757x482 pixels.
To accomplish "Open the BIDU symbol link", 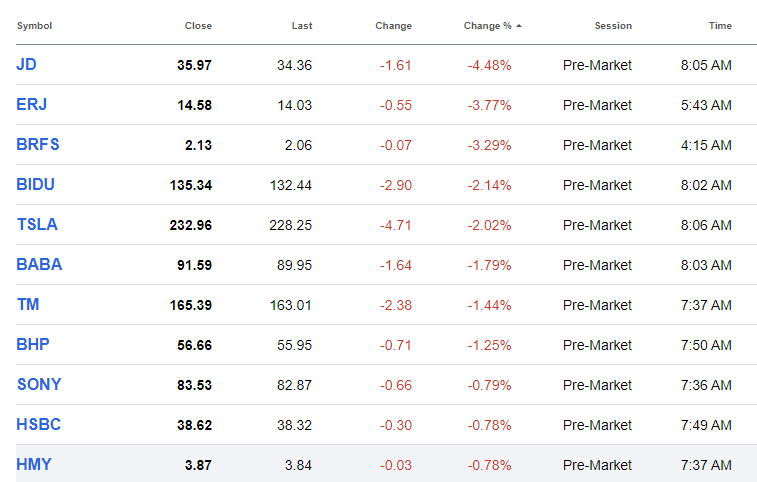I will [36, 184].
